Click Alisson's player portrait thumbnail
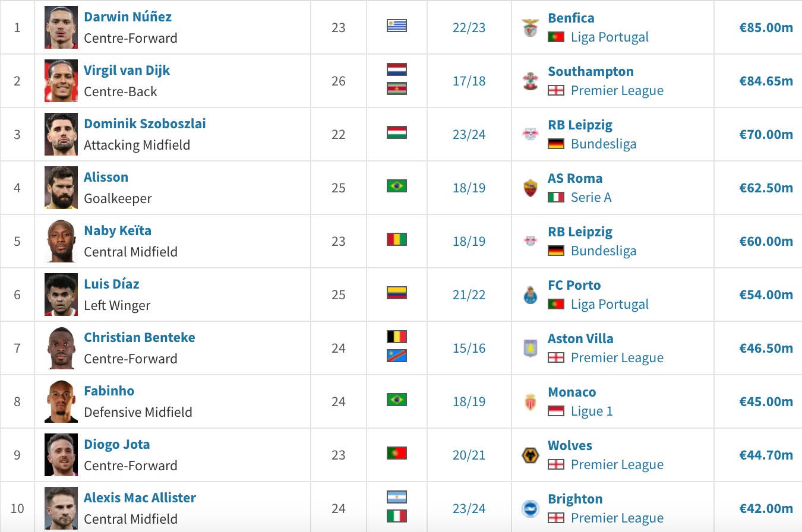The image size is (802, 532). pos(61,188)
